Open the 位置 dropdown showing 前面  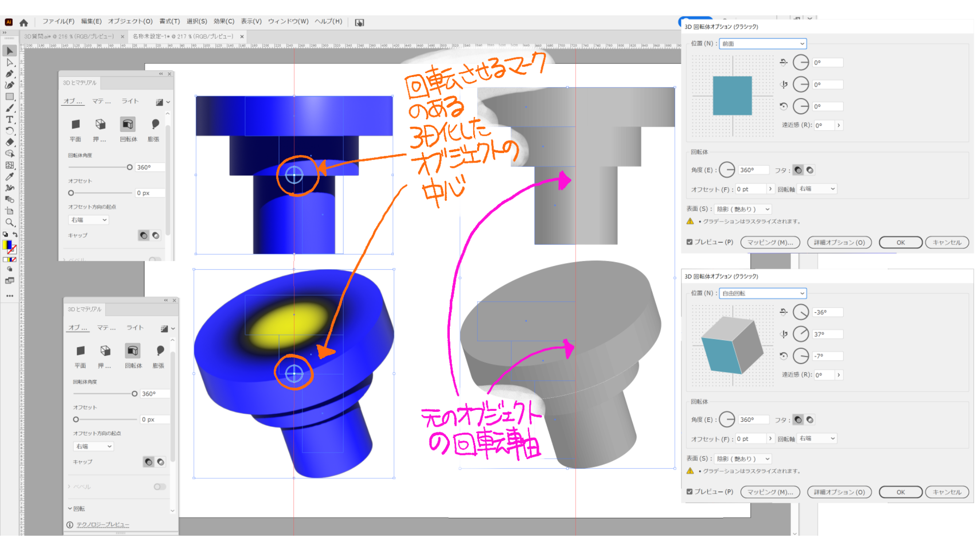762,44
